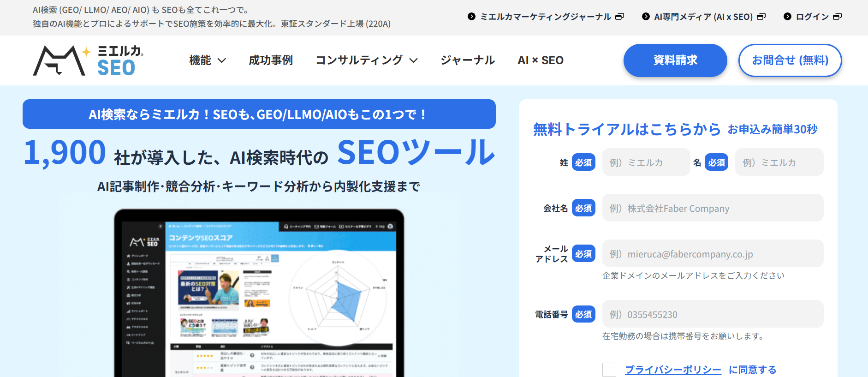This screenshot has width=868, height=377.
Task: Click the に同意する text
Action: click(752, 370)
